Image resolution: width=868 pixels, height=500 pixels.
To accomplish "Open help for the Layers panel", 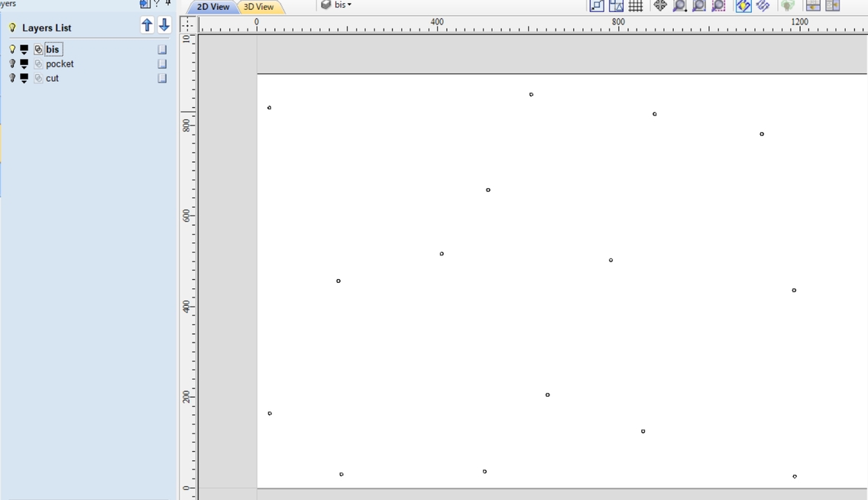I will pyautogui.click(x=157, y=3).
